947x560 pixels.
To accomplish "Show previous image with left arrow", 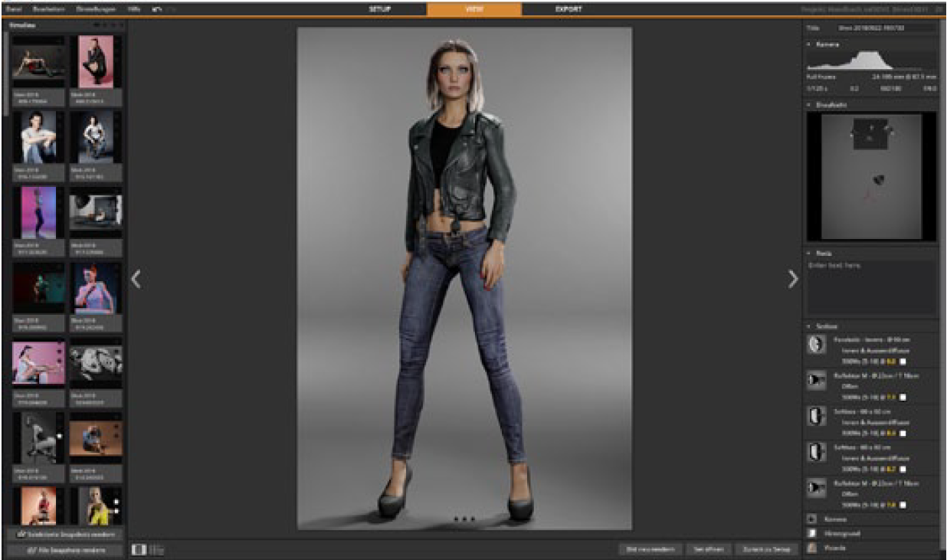I will pyautogui.click(x=136, y=280).
